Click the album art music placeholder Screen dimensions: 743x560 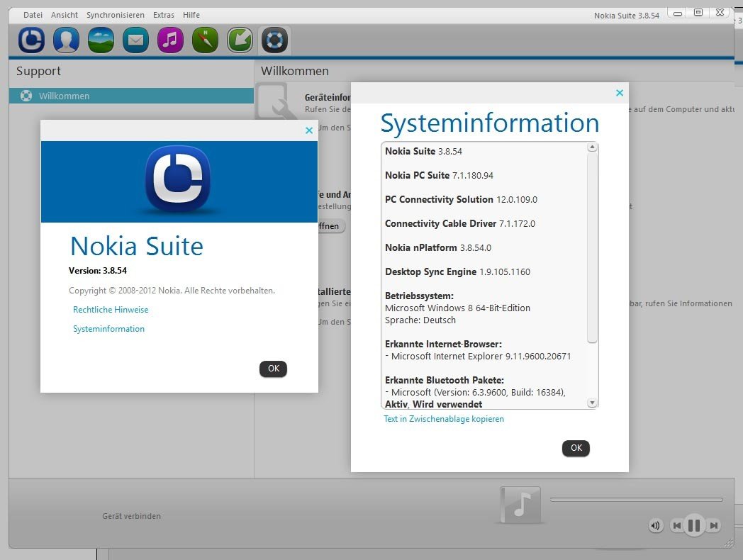click(x=520, y=505)
